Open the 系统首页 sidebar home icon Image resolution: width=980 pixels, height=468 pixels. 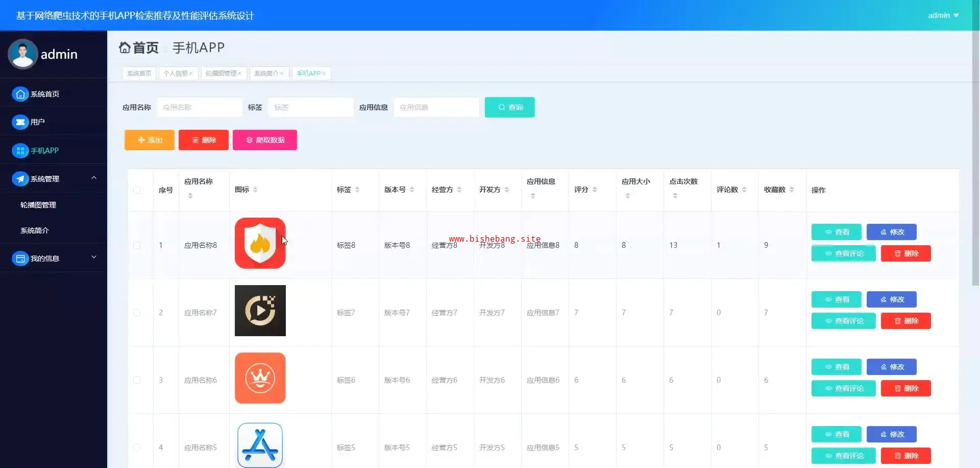click(20, 94)
